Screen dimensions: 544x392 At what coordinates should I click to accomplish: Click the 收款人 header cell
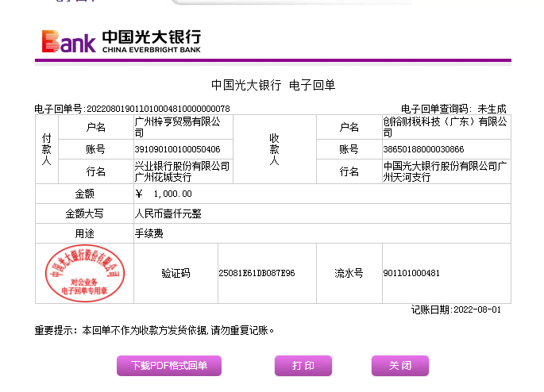pyautogui.click(x=275, y=149)
